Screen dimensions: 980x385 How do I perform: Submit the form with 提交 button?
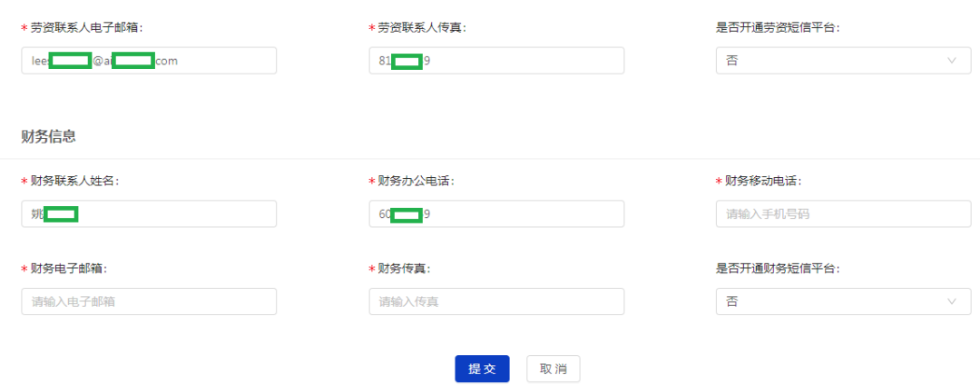[482, 369]
